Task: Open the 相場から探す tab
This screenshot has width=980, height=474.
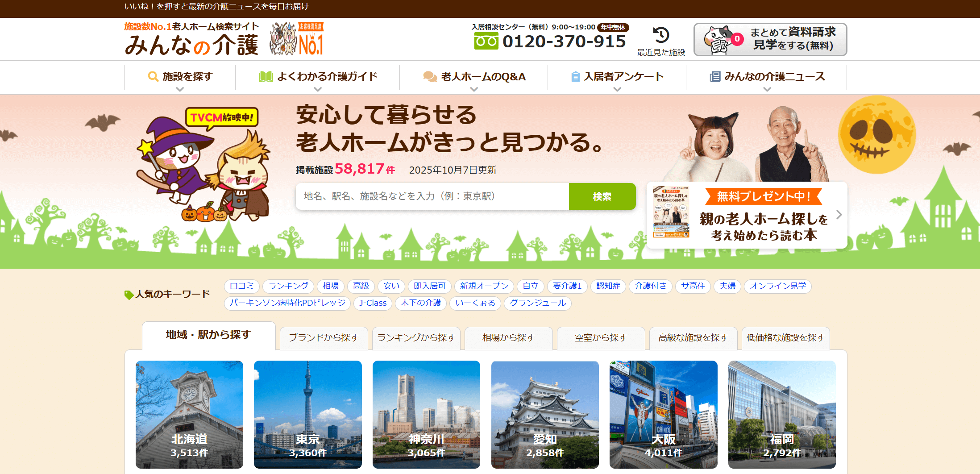Action: click(508, 338)
